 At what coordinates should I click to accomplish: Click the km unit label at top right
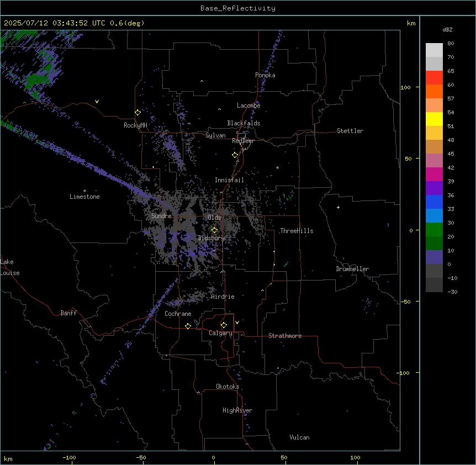[x=411, y=23]
